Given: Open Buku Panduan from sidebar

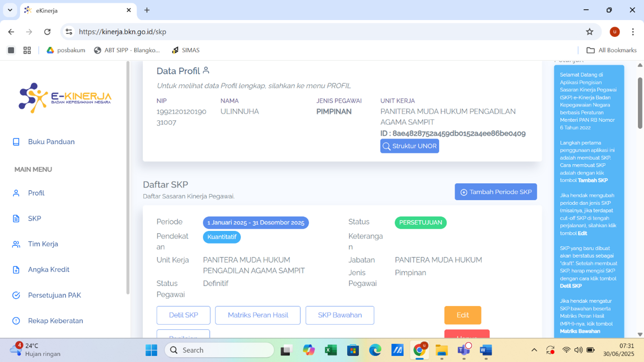Looking at the screenshot, I should click(51, 142).
